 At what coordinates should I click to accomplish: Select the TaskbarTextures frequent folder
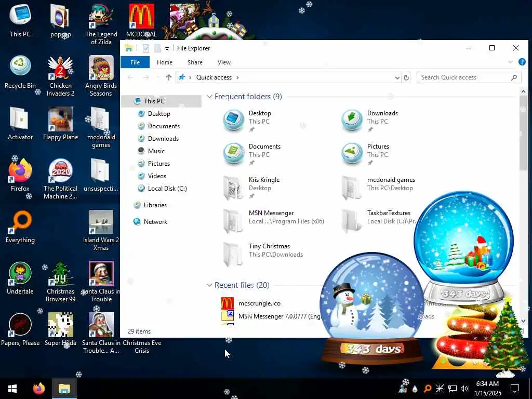pos(377,220)
